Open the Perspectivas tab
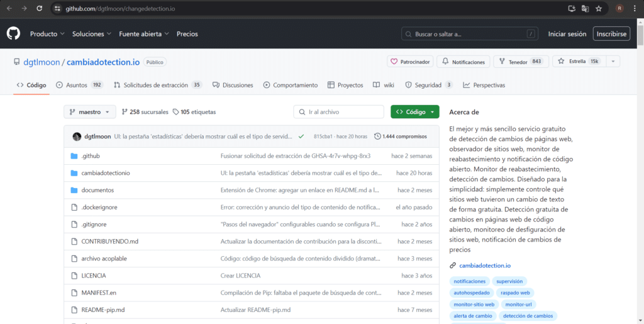 tap(484, 85)
